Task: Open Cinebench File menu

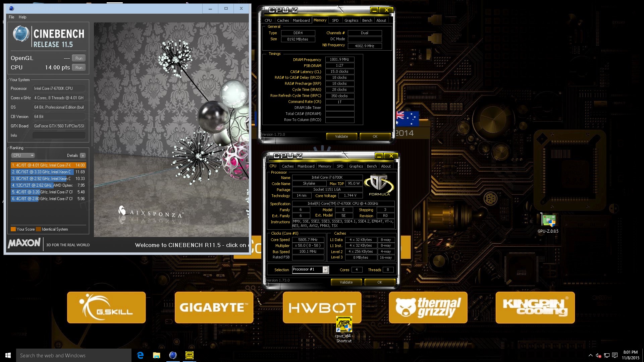Action: (11, 17)
